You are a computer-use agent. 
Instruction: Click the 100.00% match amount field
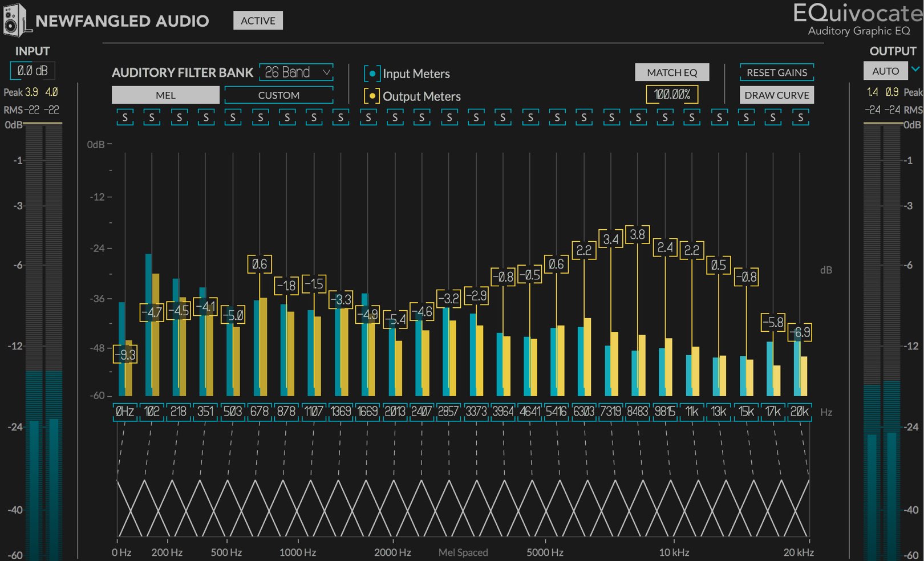point(672,95)
